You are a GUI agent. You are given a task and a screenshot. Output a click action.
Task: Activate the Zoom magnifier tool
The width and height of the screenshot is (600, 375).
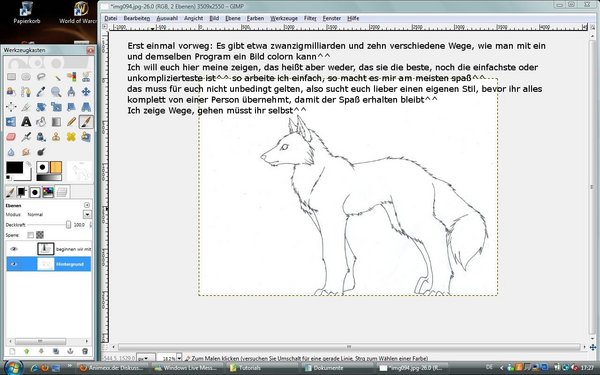pyautogui.click(x=56, y=92)
